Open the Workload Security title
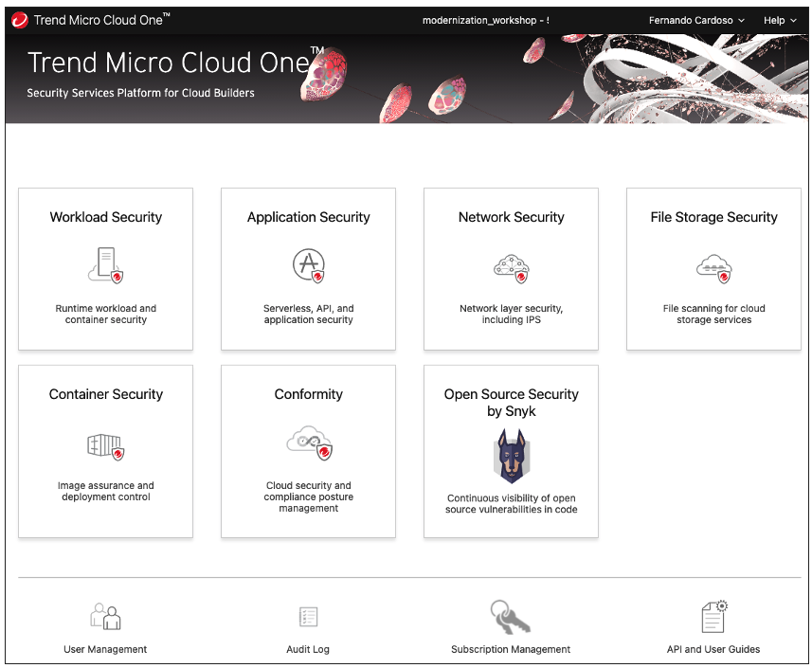The height and width of the screenshot is (668, 812). [x=105, y=217]
